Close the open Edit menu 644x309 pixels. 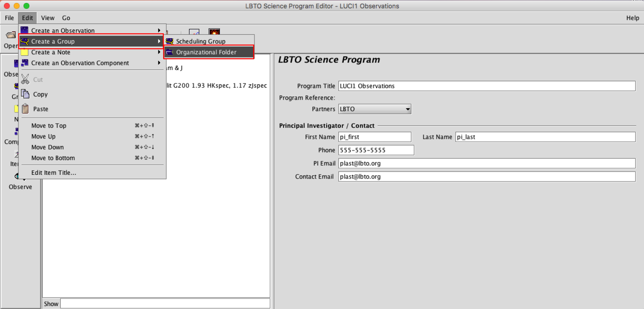point(28,18)
